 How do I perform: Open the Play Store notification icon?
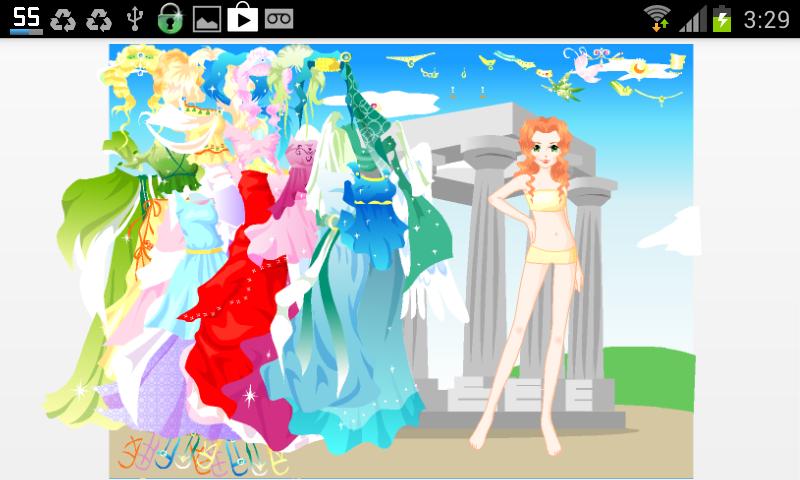pos(242,17)
